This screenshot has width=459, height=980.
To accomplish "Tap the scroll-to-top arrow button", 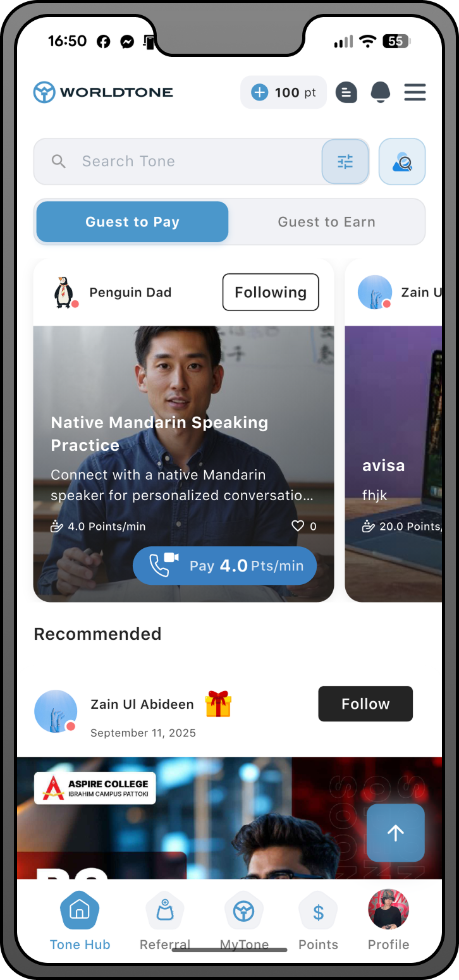I will (x=396, y=833).
